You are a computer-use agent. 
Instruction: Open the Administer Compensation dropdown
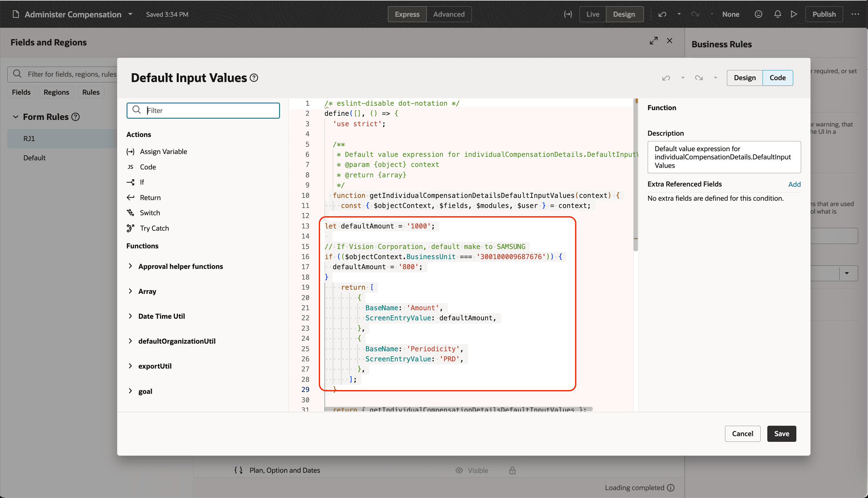pyautogui.click(x=130, y=15)
